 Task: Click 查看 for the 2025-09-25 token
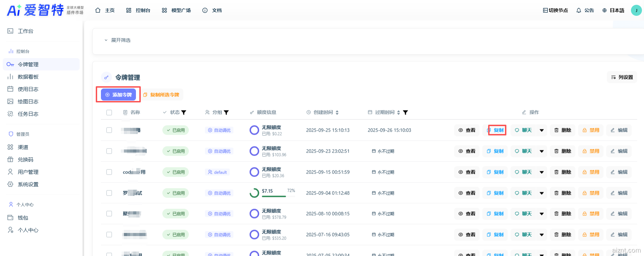click(x=467, y=130)
